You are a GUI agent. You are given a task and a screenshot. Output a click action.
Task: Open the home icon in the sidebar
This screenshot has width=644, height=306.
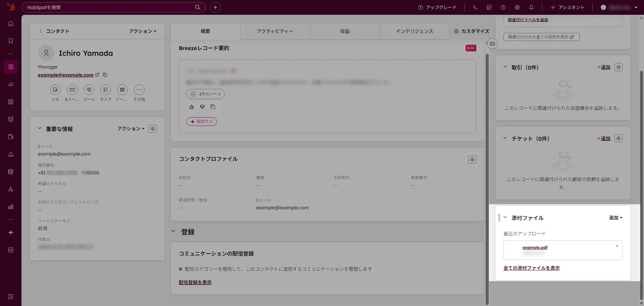pyautogui.click(x=10, y=24)
